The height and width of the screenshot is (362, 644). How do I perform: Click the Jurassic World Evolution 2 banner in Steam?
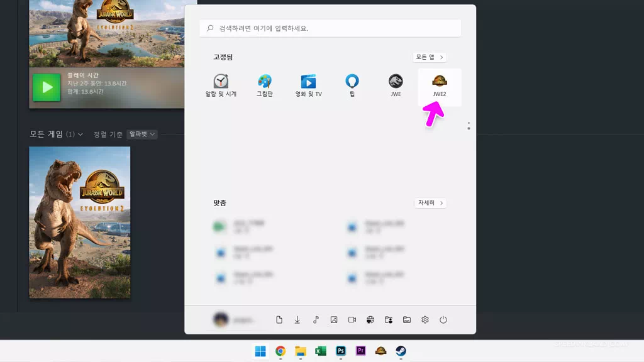(x=107, y=34)
